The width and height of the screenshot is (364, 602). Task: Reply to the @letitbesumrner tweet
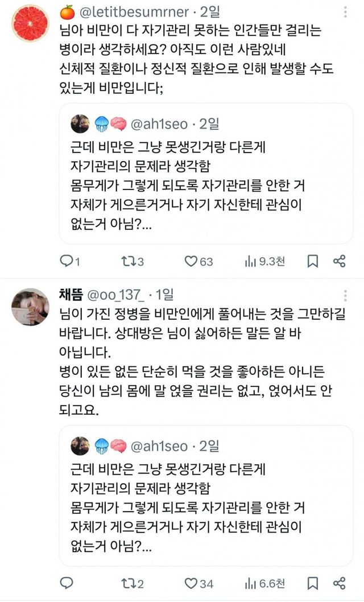coord(68,261)
